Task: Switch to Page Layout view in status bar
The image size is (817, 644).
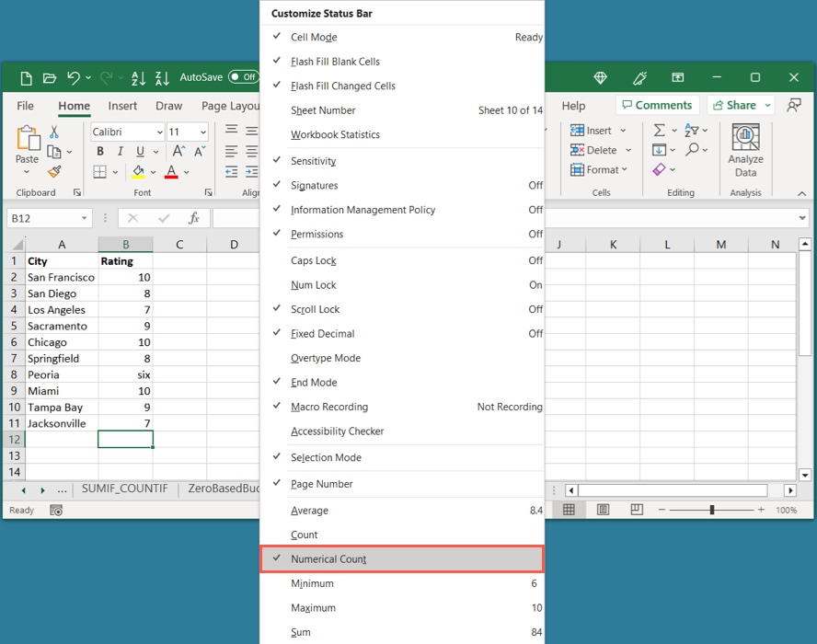Action: tap(602, 510)
